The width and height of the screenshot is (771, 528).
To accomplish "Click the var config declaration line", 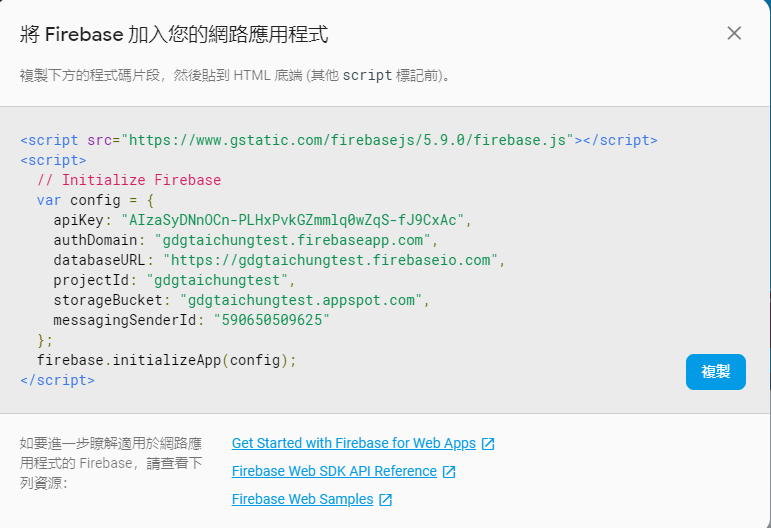I will 95,201.
